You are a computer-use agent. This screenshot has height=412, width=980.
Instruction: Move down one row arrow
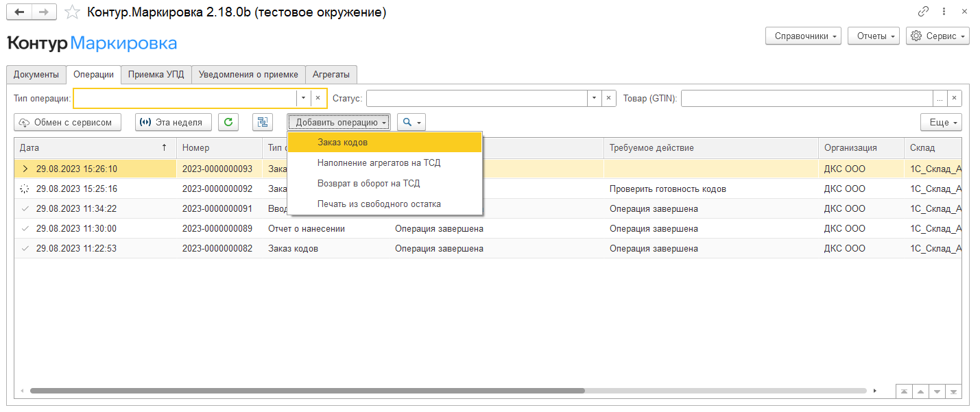pos(937,391)
